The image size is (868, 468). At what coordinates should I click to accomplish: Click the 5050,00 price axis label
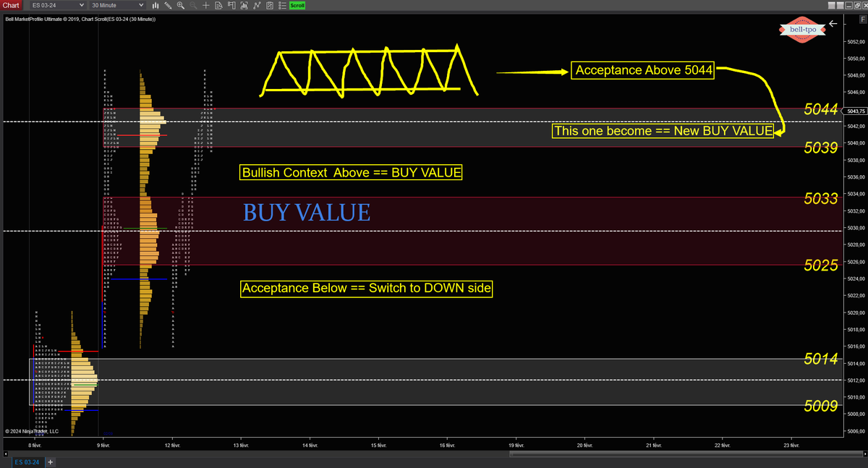856,59
